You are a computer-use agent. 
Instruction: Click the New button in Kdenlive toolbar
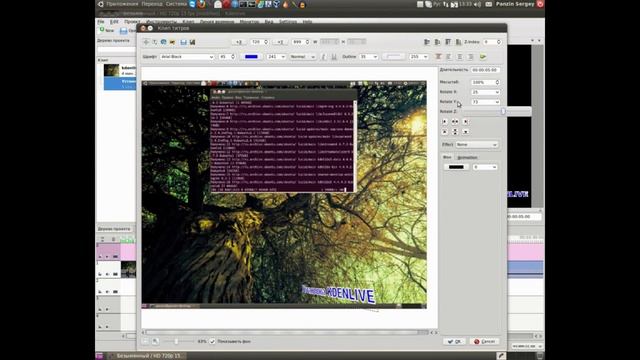[x=107, y=30]
